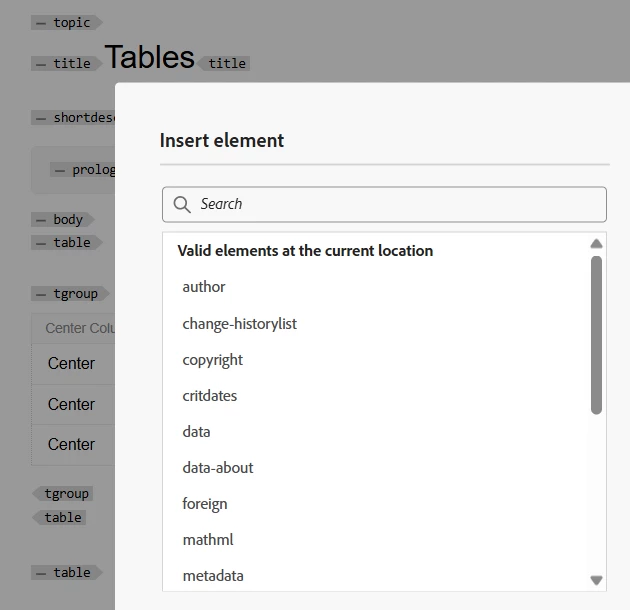The height and width of the screenshot is (610, 630).
Task: Click the title closing tag
Action: 225,63
